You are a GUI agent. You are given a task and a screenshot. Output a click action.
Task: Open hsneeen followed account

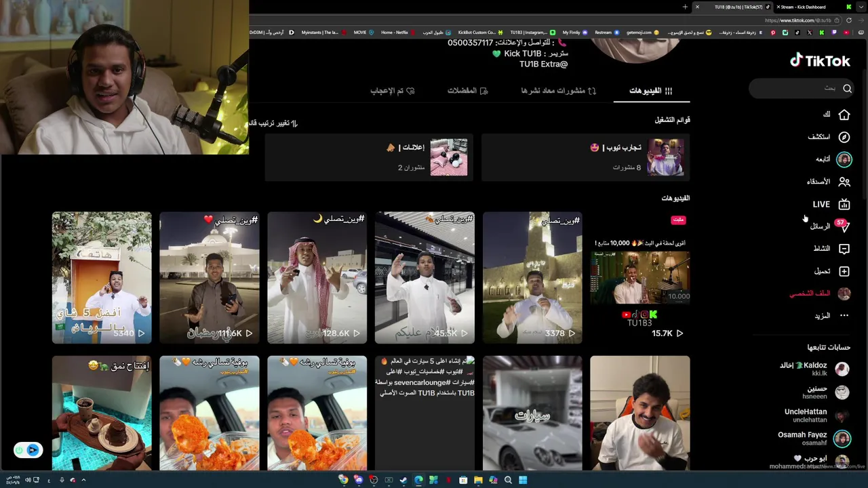pos(826,392)
